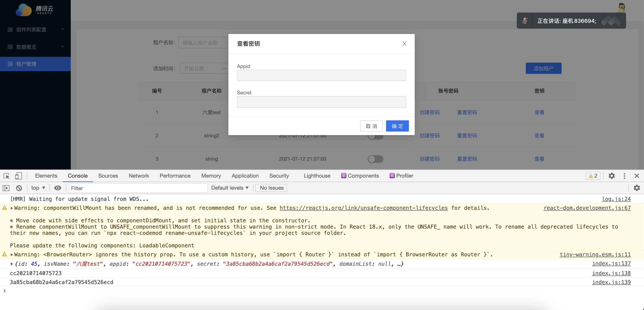The image size is (644, 310).
Task: Open DevTools settings gear icon
Action: coord(612,176)
